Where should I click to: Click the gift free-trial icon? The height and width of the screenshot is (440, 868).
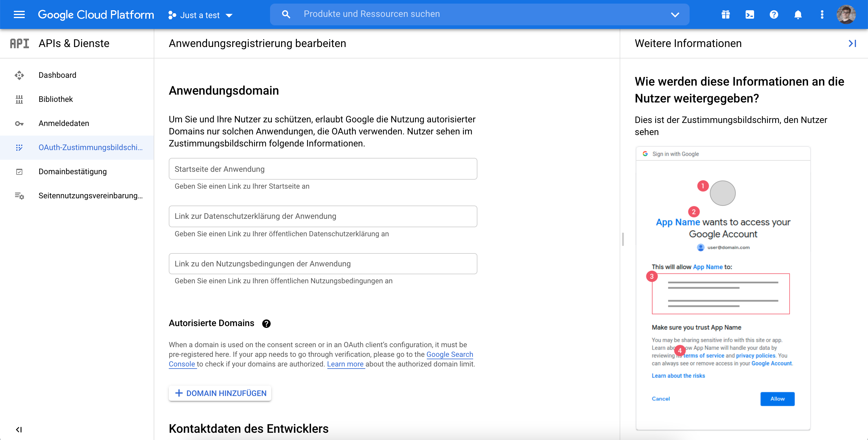click(x=725, y=14)
